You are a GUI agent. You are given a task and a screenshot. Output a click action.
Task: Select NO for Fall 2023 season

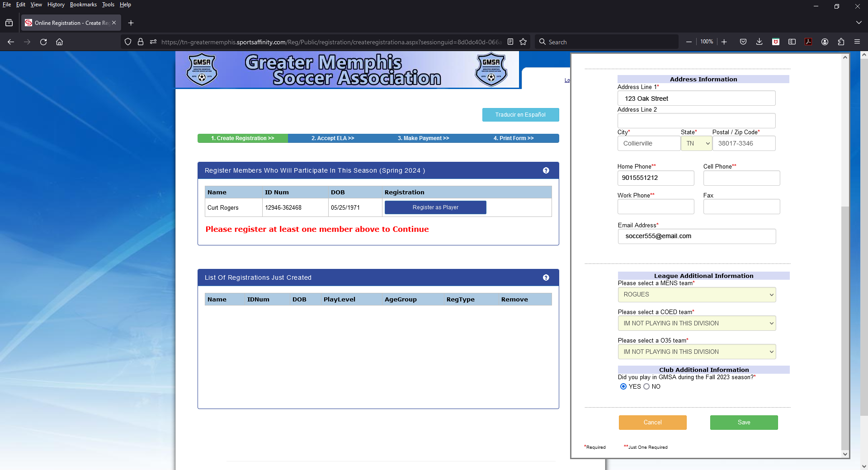point(646,386)
